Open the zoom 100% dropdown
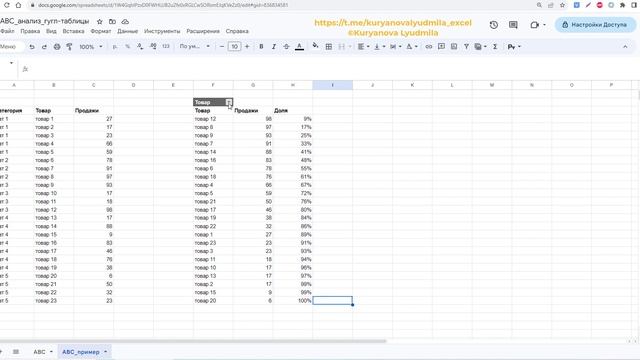640x360 pixels. pyautogui.click(x=91, y=47)
